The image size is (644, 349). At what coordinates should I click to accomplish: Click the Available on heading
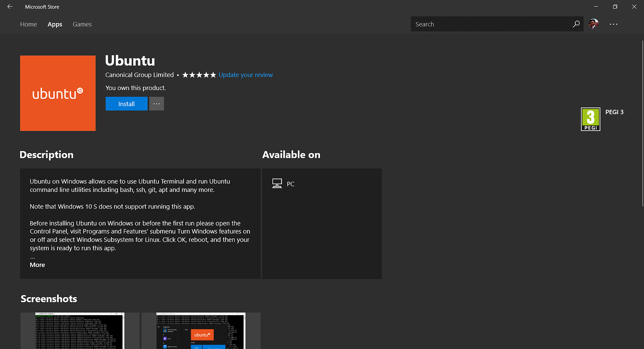tap(291, 155)
